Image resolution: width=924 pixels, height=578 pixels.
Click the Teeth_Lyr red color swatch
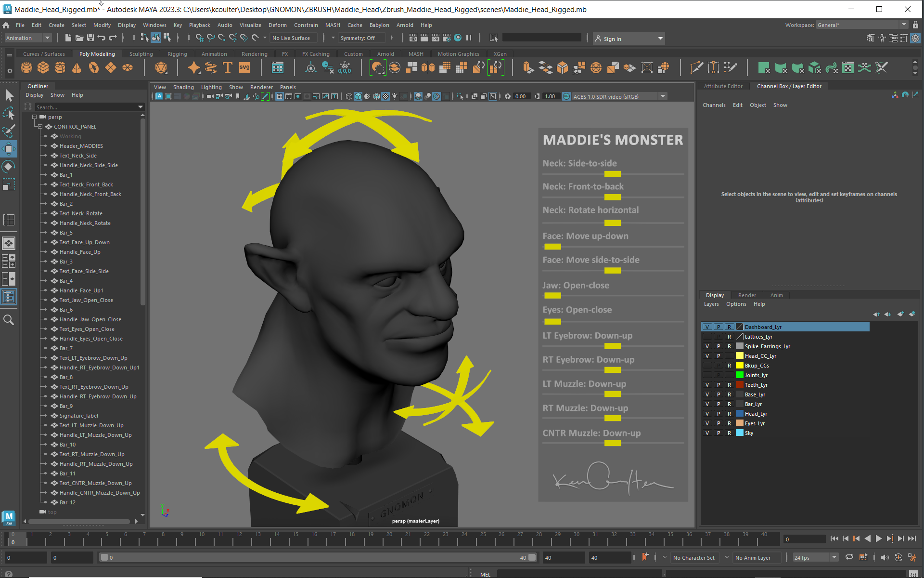click(739, 384)
